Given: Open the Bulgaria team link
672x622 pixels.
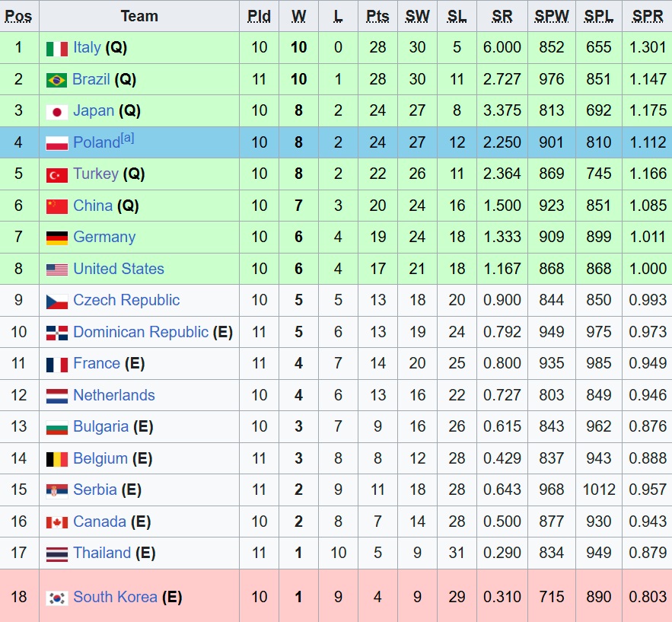Looking at the screenshot, I should pos(101,426).
